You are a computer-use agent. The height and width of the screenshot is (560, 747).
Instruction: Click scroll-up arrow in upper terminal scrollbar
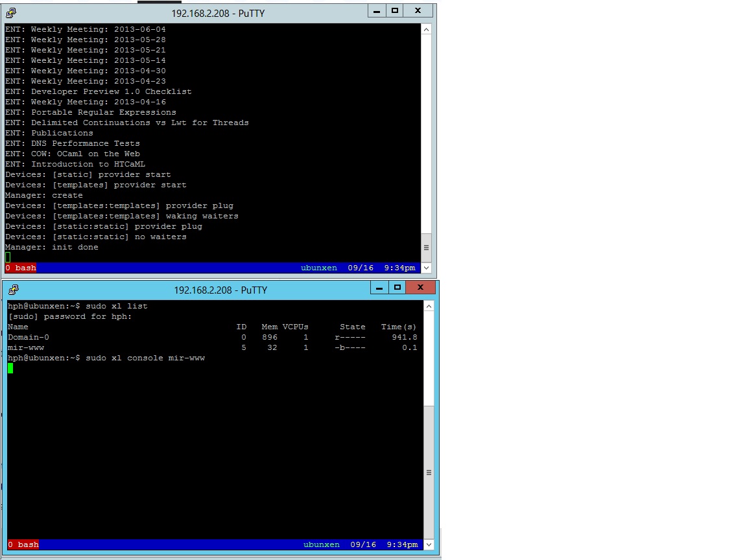click(x=426, y=30)
